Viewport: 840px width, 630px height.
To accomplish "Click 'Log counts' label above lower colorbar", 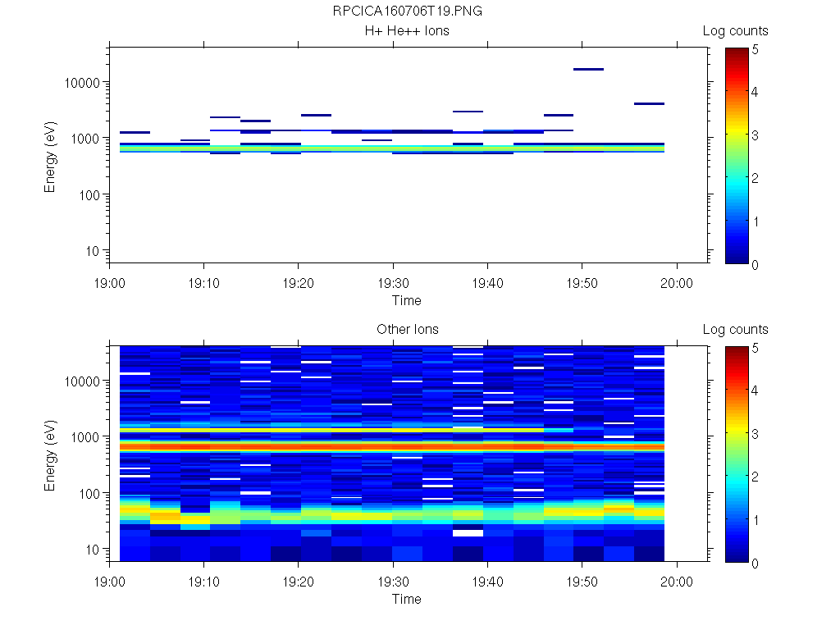I will [x=735, y=330].
